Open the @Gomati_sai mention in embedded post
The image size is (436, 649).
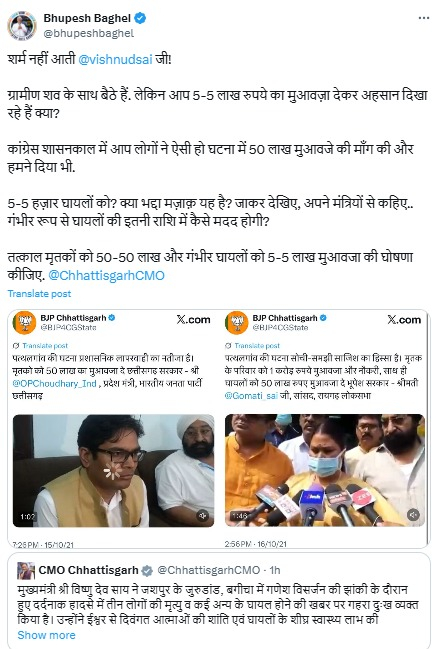pos(251,396)
